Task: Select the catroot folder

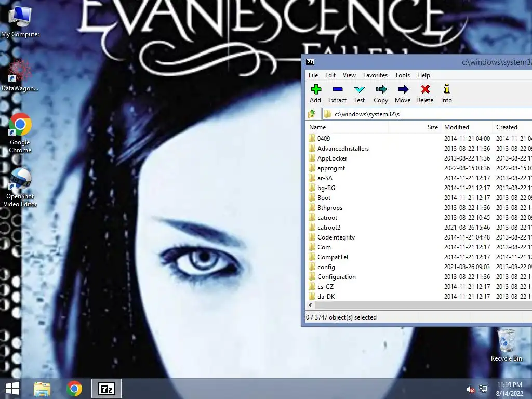Action: pyautogui.click(x=327, y=218)
